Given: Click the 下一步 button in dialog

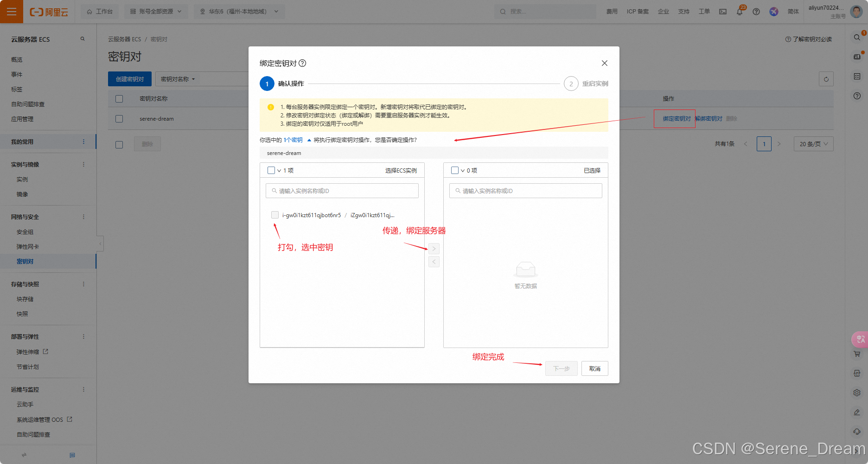Looking at the screenshot, I should click(x=562, y=368).
